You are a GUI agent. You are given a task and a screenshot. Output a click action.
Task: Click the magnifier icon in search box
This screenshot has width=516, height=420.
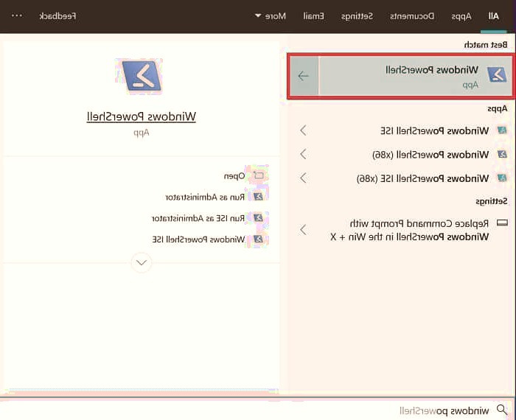pyautogui.click(x=502, y=410)
